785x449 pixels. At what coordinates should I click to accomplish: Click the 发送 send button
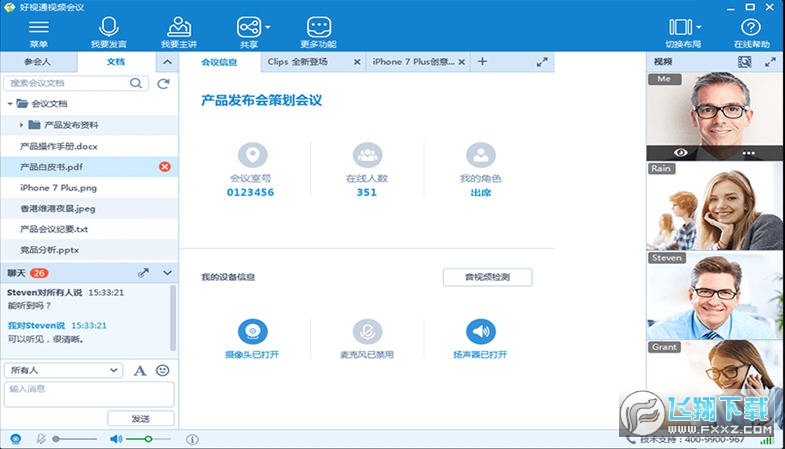140,418
